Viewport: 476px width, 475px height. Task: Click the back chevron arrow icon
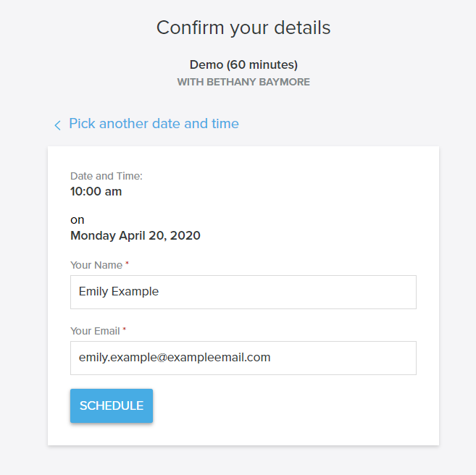(x=57, y=125)
